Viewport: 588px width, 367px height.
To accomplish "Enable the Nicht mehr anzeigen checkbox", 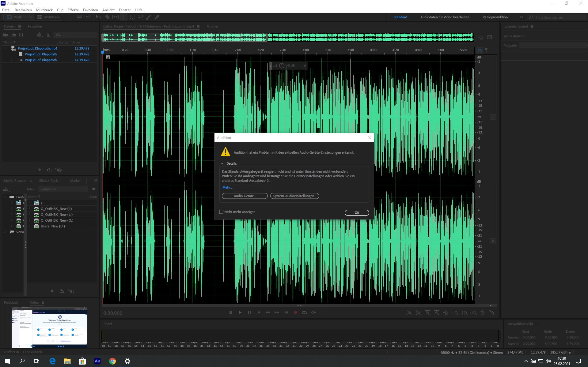I will [x=221, y=212].
